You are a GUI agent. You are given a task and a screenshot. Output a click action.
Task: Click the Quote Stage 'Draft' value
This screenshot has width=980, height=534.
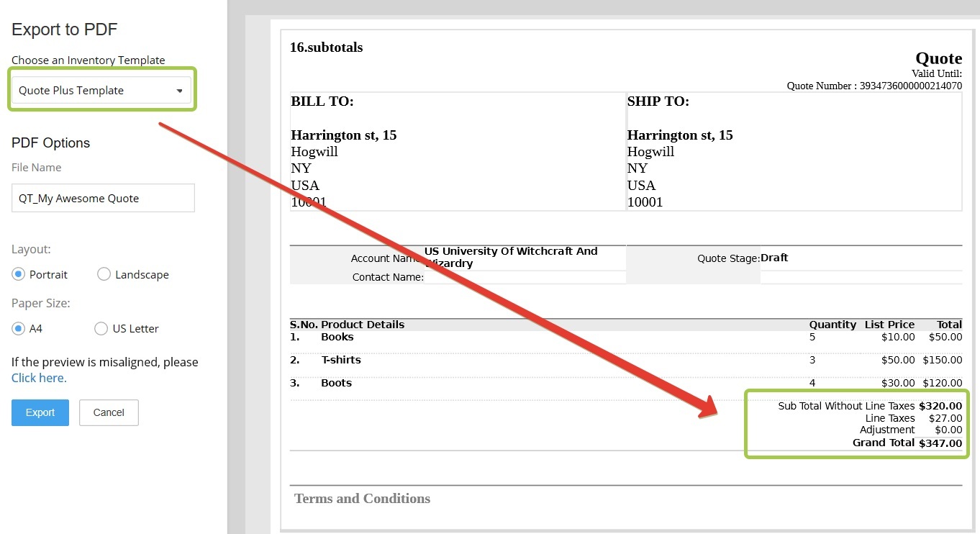(774, 258)
